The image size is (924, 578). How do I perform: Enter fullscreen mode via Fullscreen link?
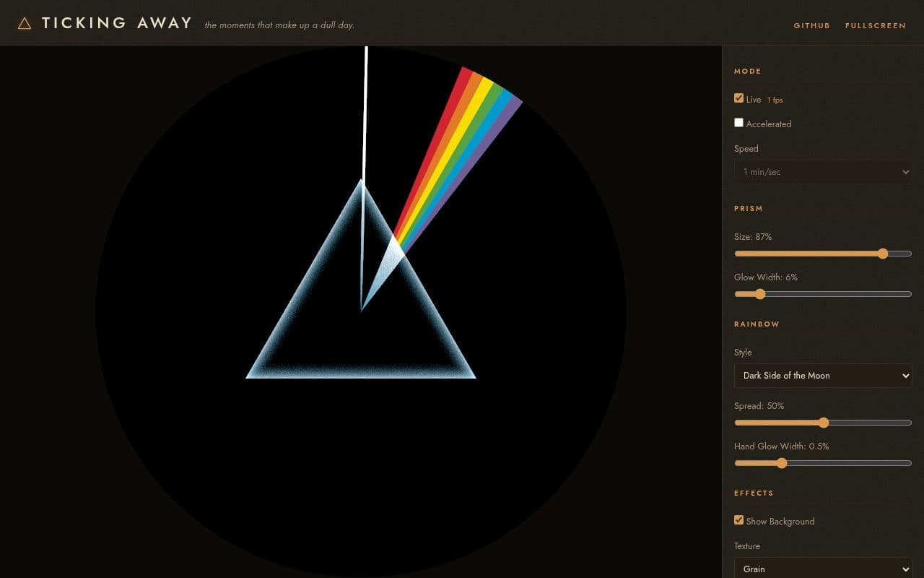[875, 25]
